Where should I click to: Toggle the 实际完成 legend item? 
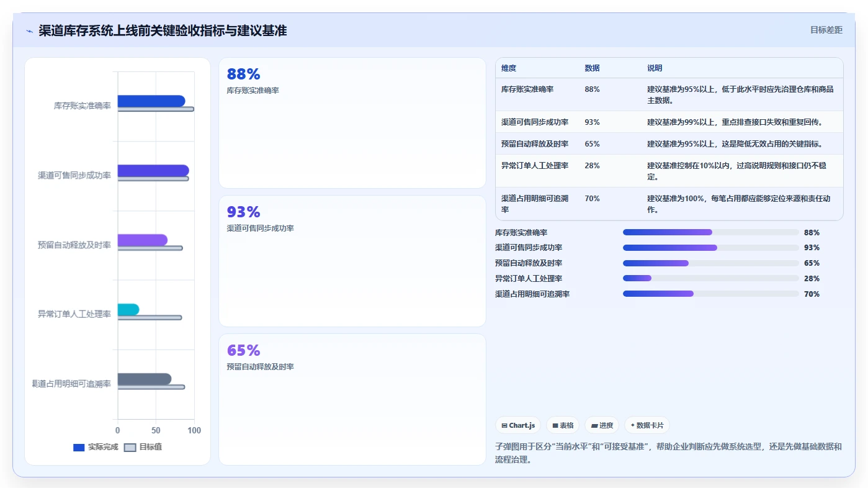[96, 447]
